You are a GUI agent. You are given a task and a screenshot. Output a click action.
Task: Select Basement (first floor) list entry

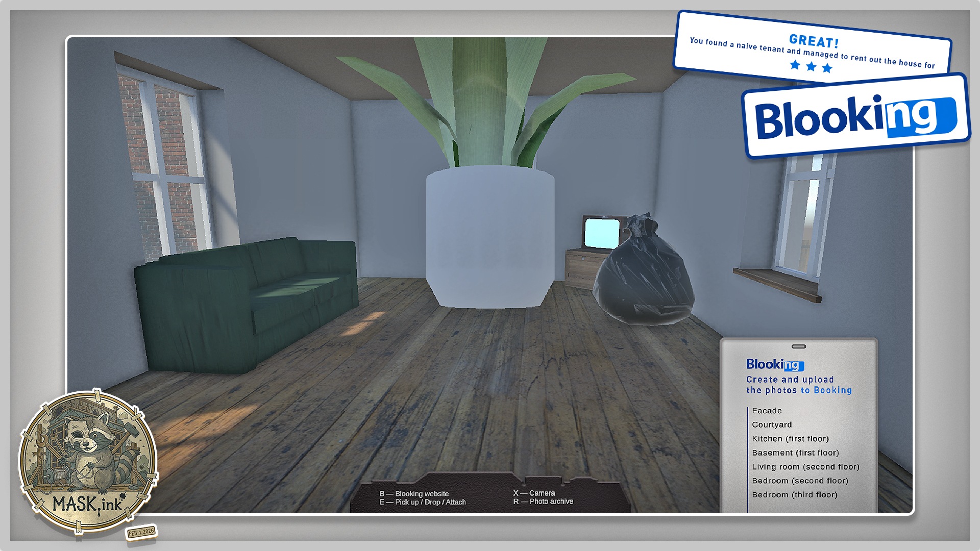click(x=795, y=453)
